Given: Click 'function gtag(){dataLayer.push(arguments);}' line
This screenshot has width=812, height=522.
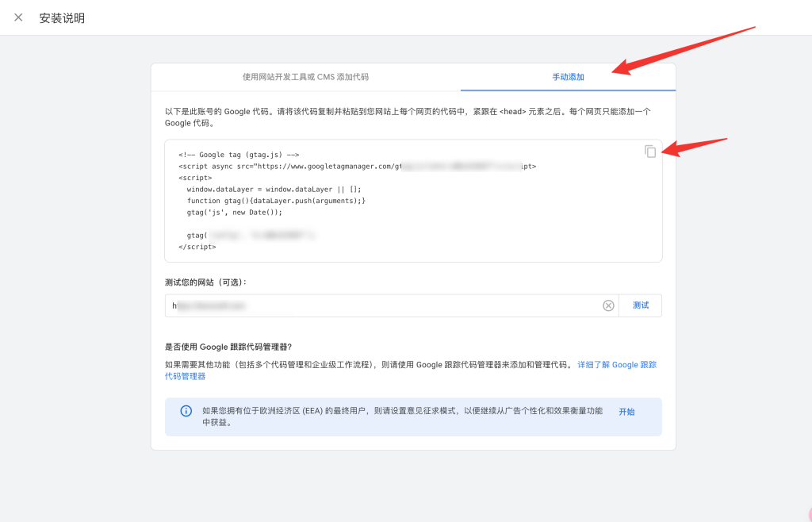Looking at the screenshot, I should (276, 201).
